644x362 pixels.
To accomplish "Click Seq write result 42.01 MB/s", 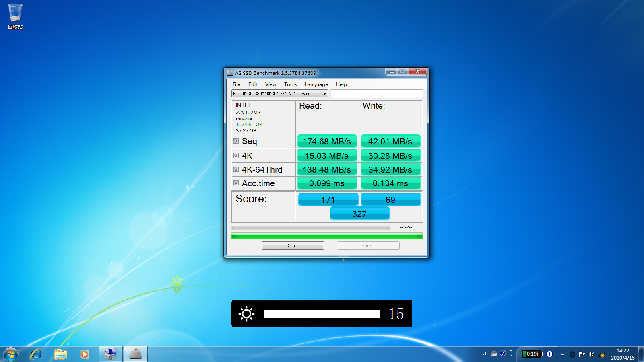I will [390, 142].
